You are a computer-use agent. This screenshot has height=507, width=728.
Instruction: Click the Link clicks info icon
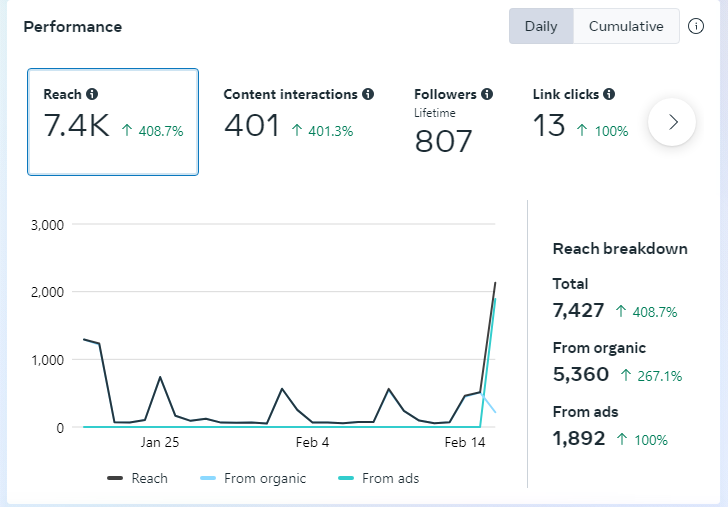point(609,94)
